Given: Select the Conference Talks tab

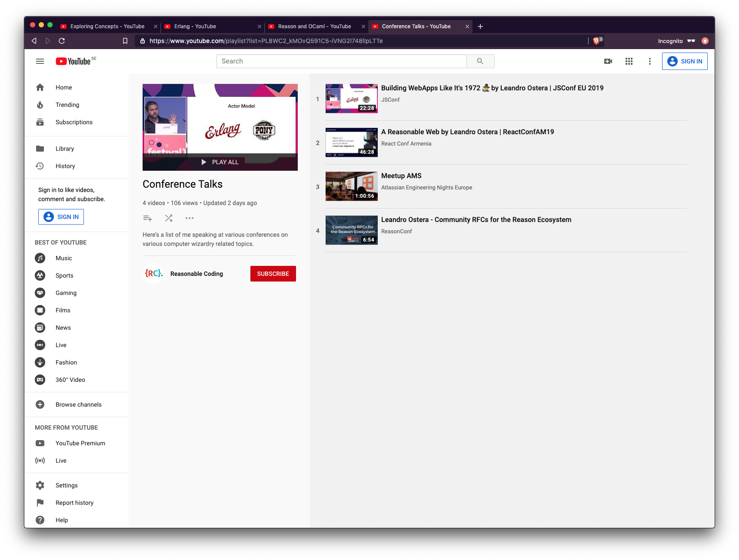Looking at the screenshot, I should click(x=420, y=27).
